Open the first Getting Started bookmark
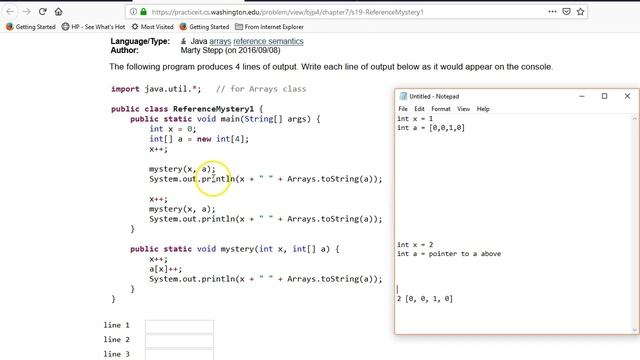The height and width of the screenshot is (360, 640). click(x=31, y=27)
